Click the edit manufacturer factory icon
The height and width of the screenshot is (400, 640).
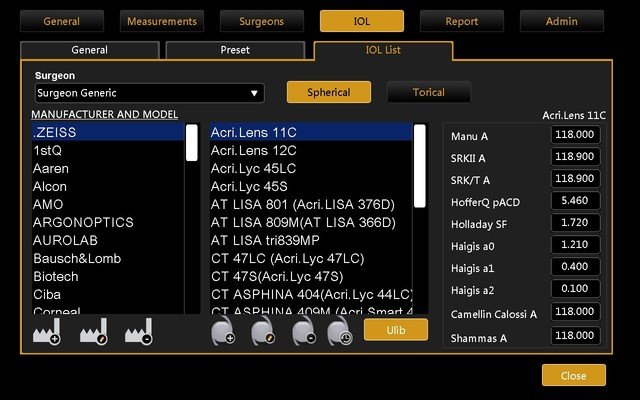[x=94, y=332]
